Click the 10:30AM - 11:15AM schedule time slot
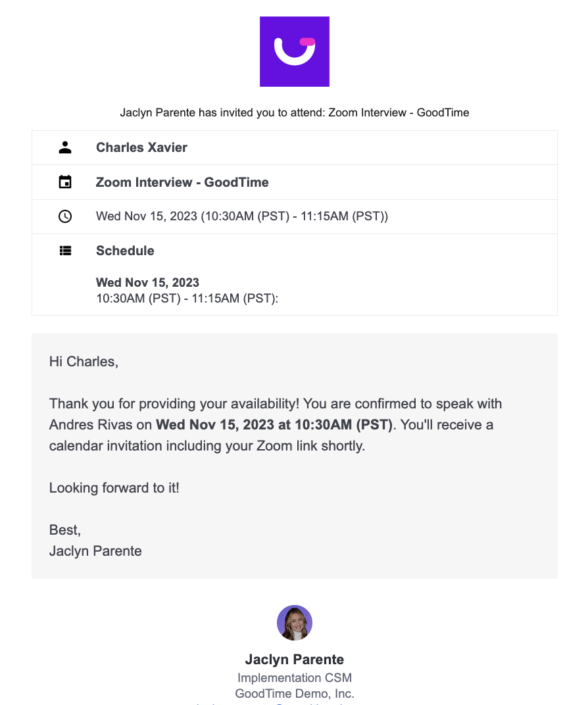Viewport: 588px width, 705px height. [187, 299]
